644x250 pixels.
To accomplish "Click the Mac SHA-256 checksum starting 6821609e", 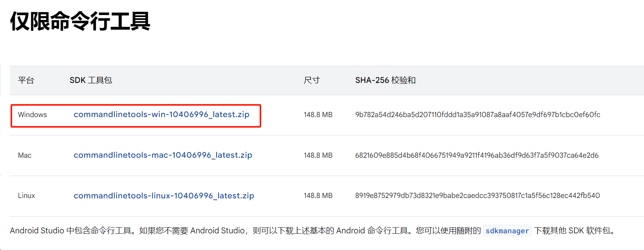I will (477, 156).
